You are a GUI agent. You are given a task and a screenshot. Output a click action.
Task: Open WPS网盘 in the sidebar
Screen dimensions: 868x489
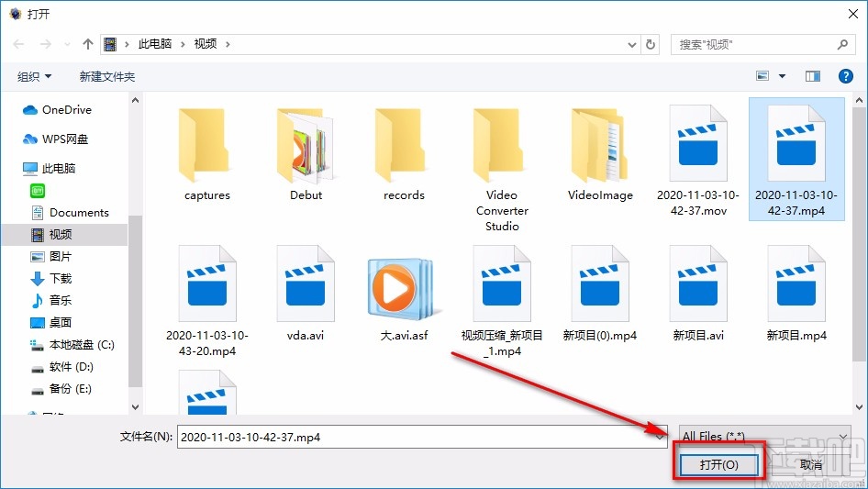tap(56, 139)
